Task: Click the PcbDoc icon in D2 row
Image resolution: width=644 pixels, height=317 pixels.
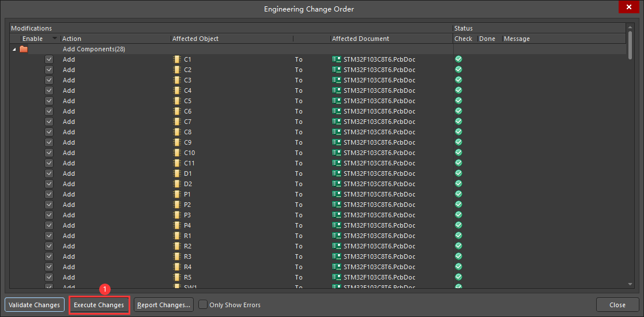Action: tap(336, 183)
